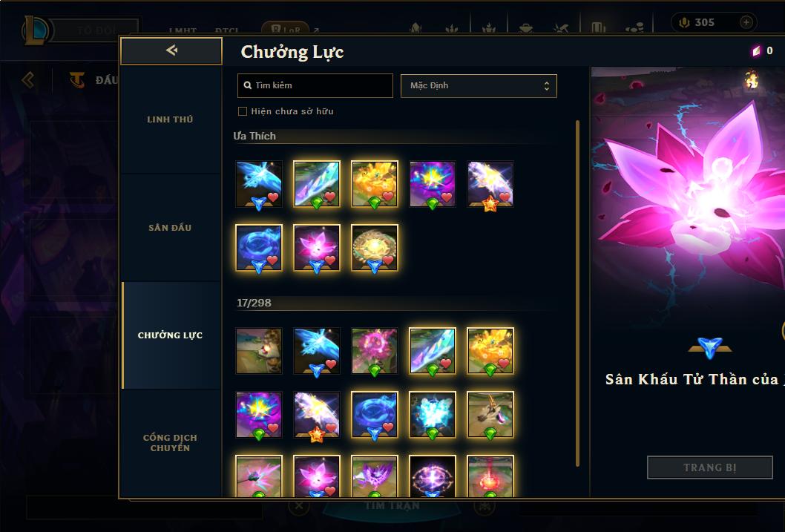Toggle heart on yellow boom in favorites
Image resolution: width=785 pixels, height=532 pixels.
(389, 197)
